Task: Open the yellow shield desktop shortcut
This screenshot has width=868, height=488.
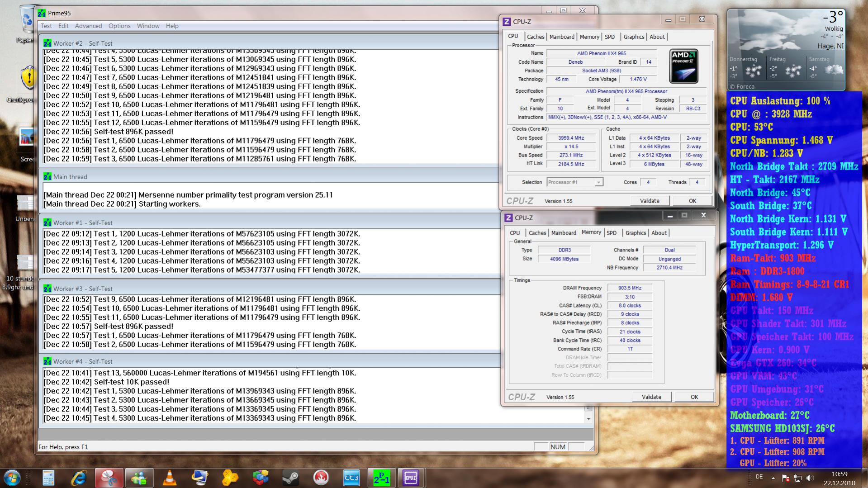Action: (x=26, y=83)
